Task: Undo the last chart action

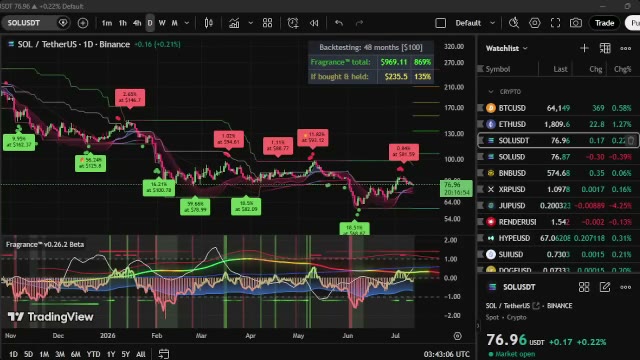Action: (339, 23)
